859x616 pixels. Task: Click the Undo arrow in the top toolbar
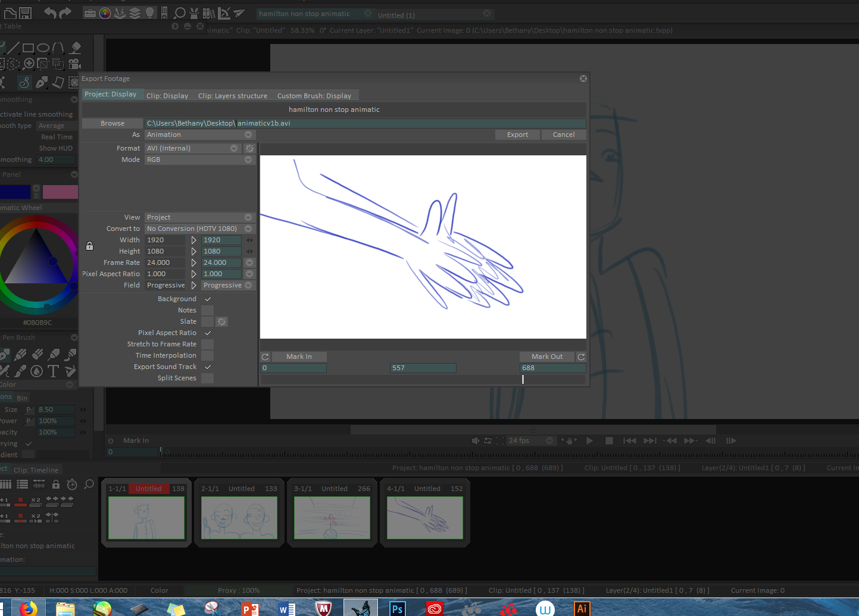tap(50, 12)
